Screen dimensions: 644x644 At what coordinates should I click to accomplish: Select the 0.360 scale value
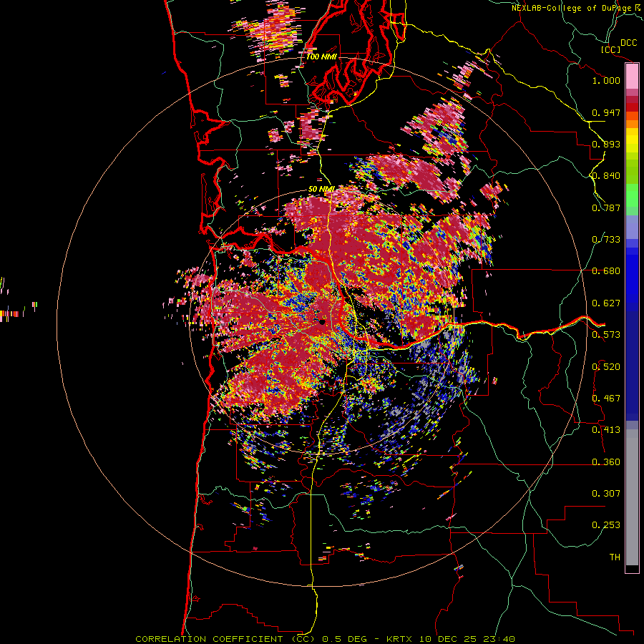606,462
